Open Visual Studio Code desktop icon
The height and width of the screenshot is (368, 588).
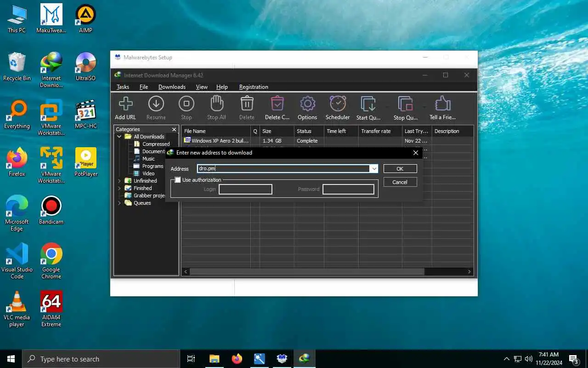click(17, 261)
